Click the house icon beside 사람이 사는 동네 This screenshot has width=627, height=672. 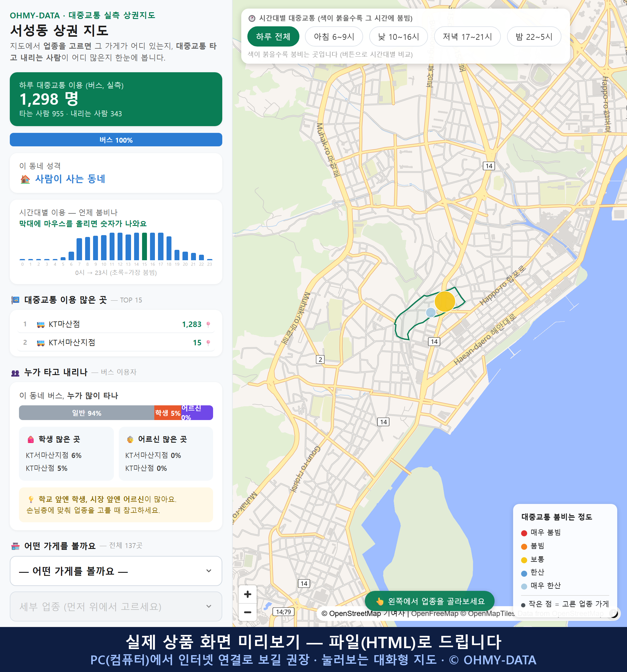pos(25,179)
